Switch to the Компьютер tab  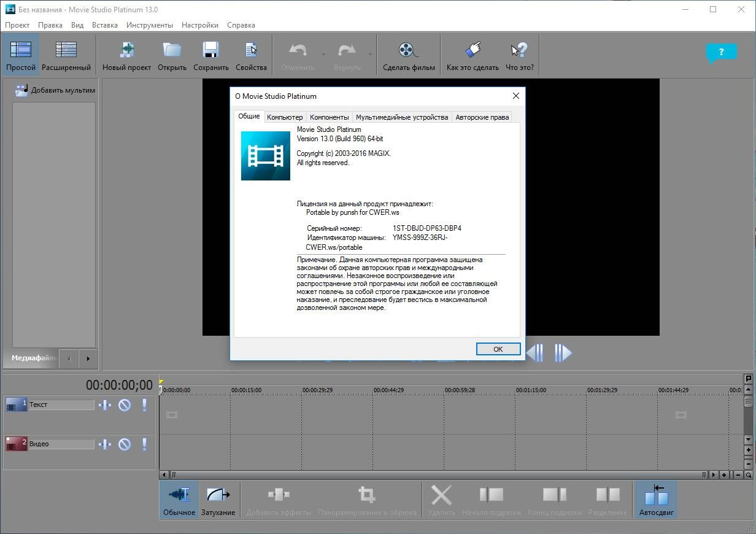[x=285, y=117]
